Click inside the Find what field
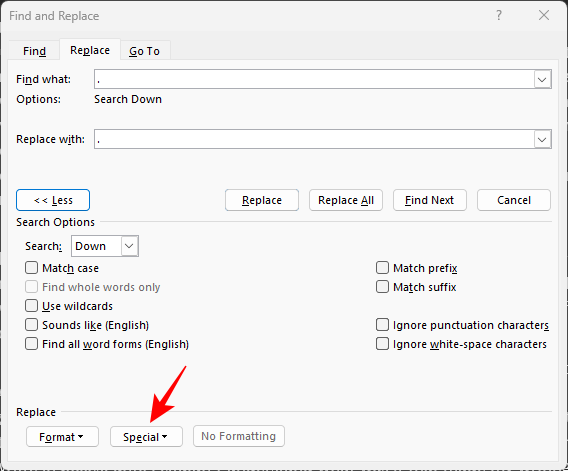This screenshot has height=471, width=568. 314,79
